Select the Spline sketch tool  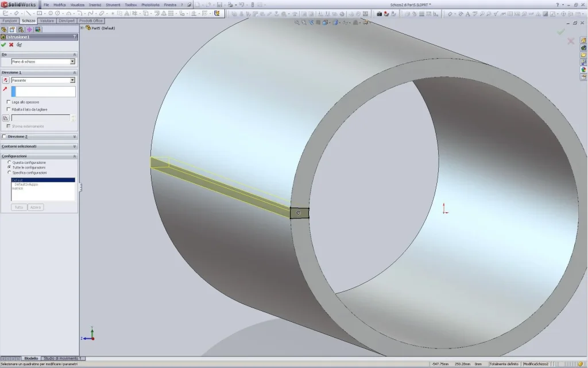click(x=90, y=14)
